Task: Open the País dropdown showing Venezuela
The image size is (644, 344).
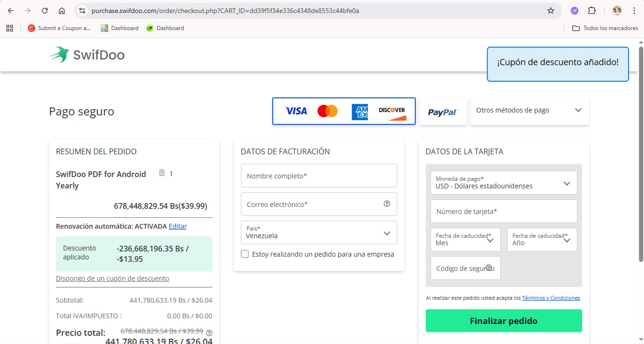Action: pos(319,232)
